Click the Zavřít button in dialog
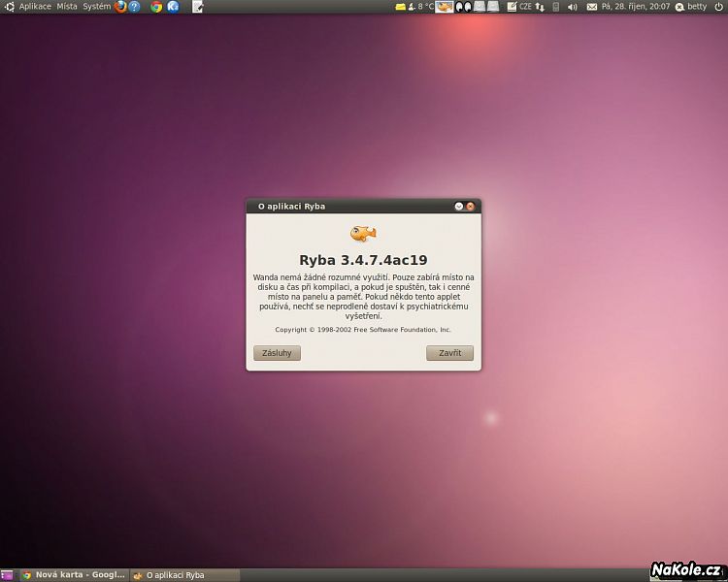The image size is (728, 582). click(x=449, y=353)
